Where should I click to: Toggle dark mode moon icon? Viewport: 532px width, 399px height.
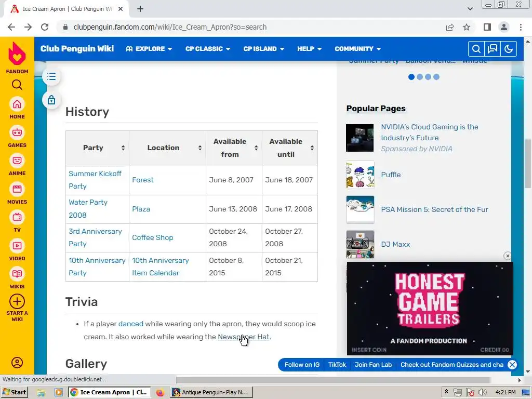click(509, 49)
